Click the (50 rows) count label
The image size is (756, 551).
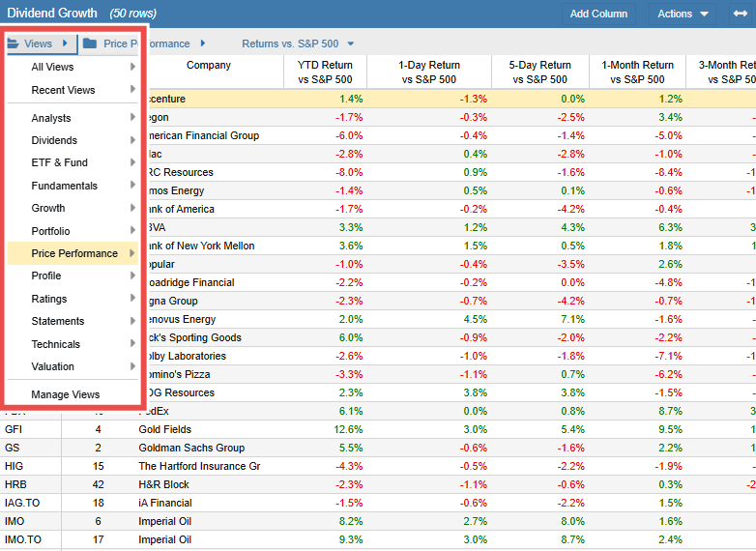tap(133, 14)
